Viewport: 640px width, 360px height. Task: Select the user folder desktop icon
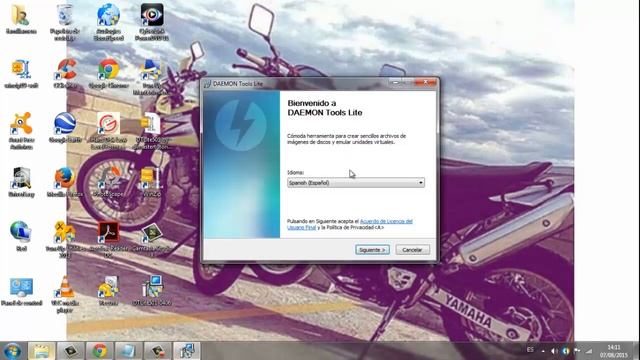20,19
